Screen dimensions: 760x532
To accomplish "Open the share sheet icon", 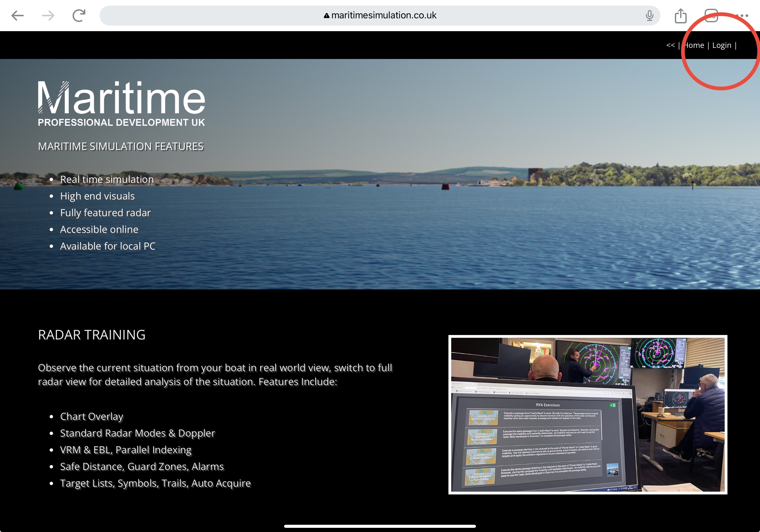I will [x=680, y=16].
